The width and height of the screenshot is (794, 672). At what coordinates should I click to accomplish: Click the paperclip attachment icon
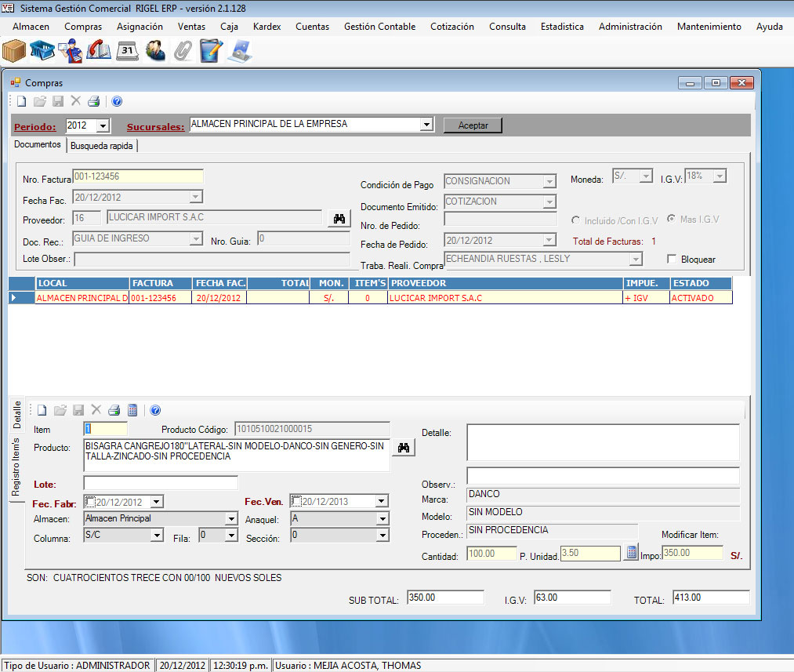tap(183, 51)
